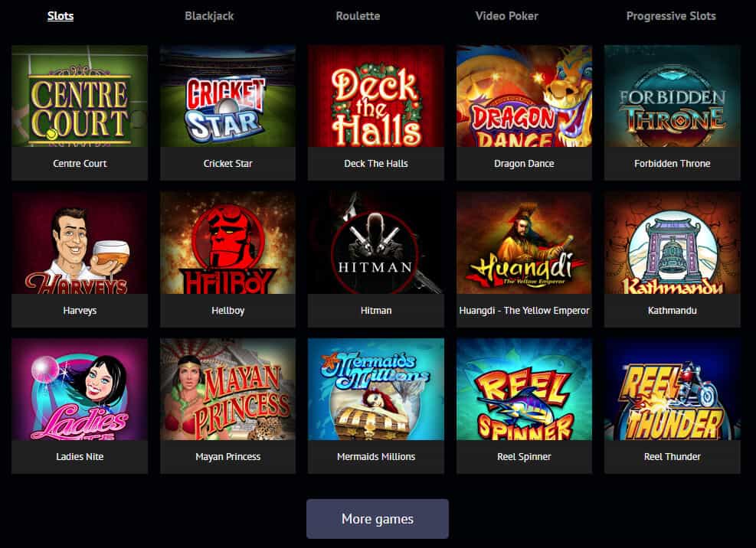Click the Slots tab

coord(61,16)
